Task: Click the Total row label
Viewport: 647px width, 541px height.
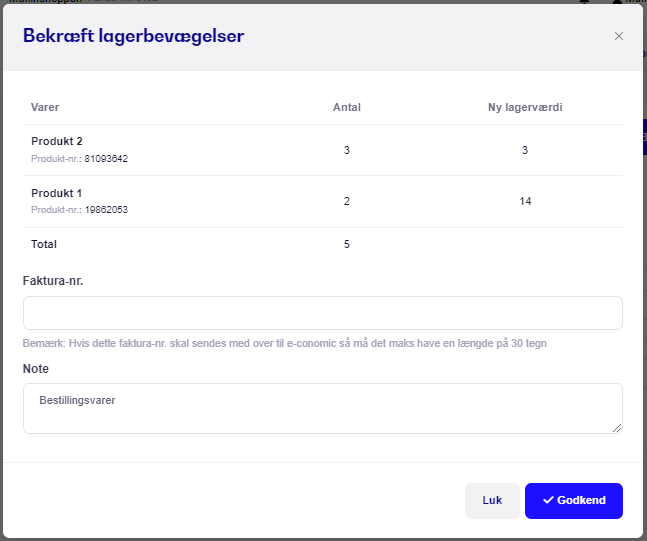Action: click(44, 244)
